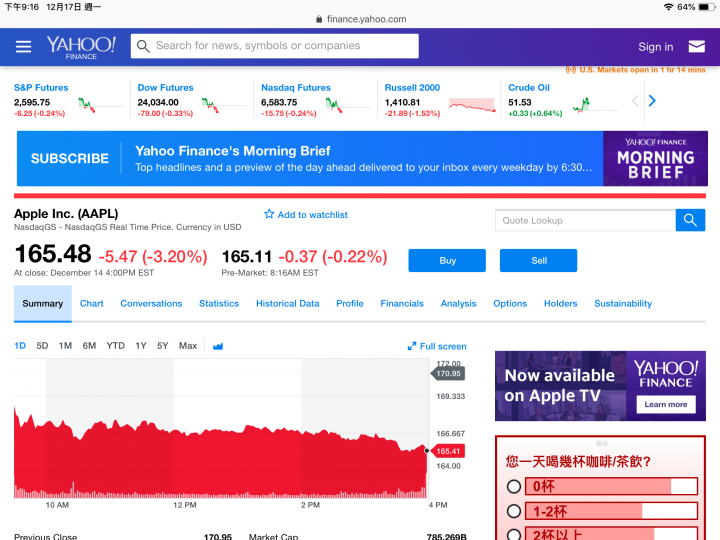Tap the battery indicator in status bar
The width and height of the screenshot is (720, 540).
[x=706, y=7]
